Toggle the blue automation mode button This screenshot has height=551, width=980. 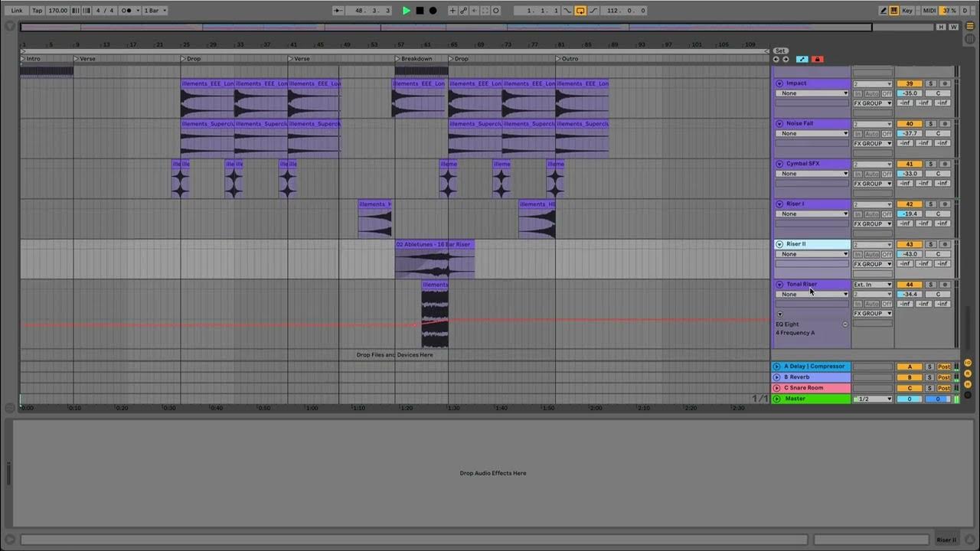(802, 59)
